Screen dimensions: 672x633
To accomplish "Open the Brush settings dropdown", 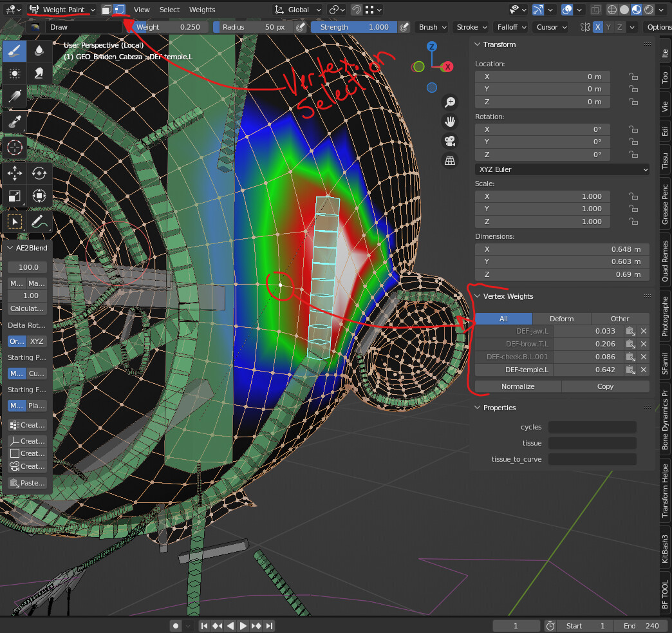I will [431, 27].
